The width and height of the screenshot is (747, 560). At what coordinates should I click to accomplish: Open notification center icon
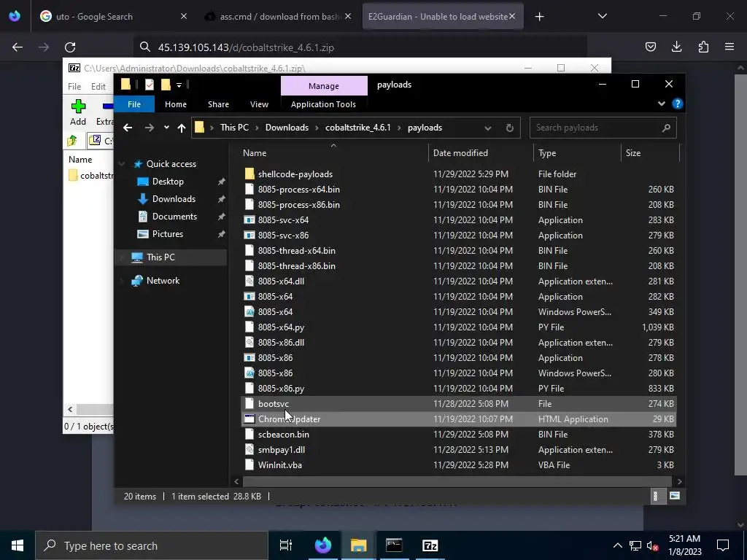point(723,545)
